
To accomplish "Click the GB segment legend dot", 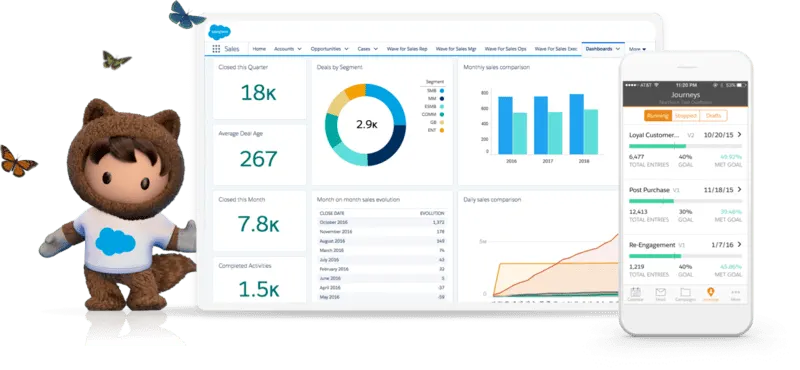I will (441, 122).
